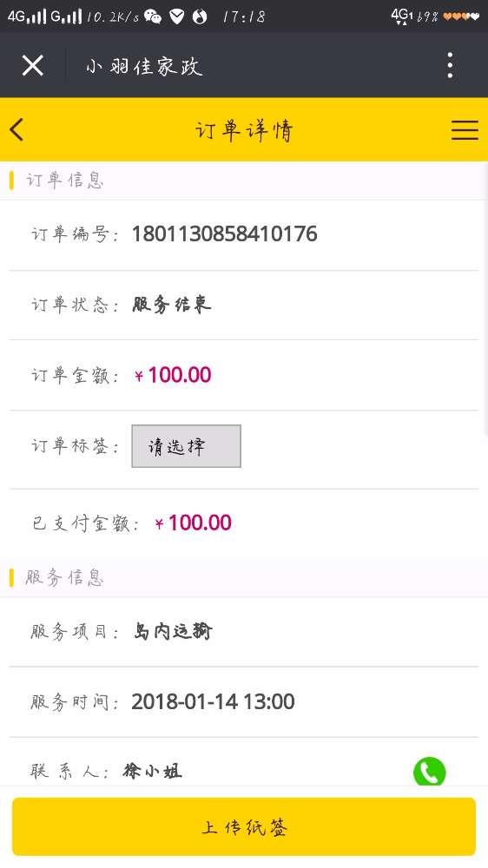Call 徐小姐 via green phone icon
Screen dimensions: 488x868
tap(429, 771)
